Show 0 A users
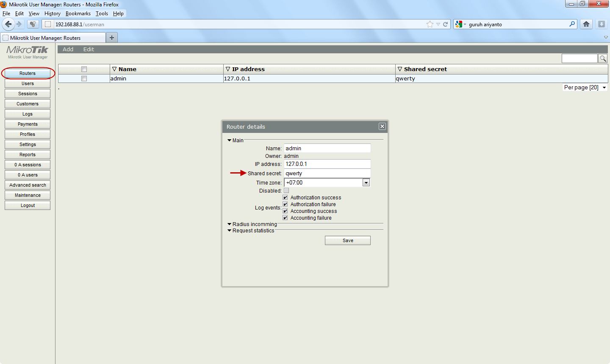The image size is (610, 364). point(28,175)
